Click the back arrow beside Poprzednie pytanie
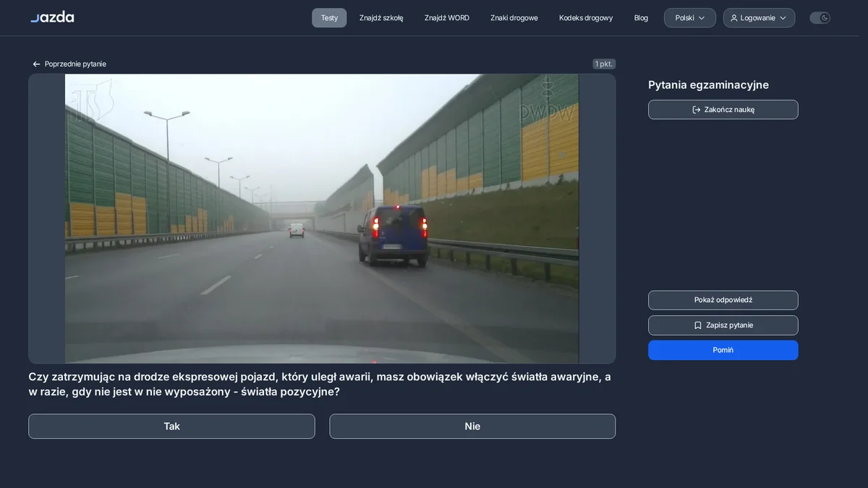 click(x=36, y=64)
